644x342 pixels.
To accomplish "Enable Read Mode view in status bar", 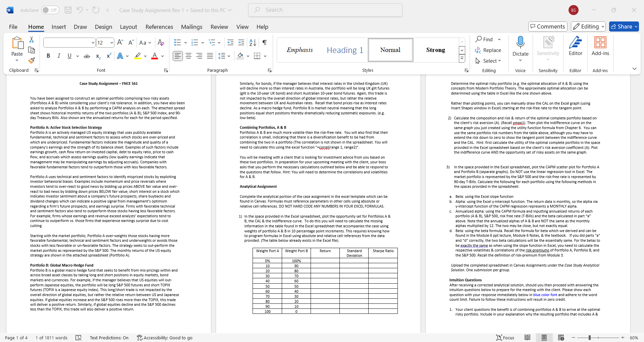I will click(x=528, y=338).
